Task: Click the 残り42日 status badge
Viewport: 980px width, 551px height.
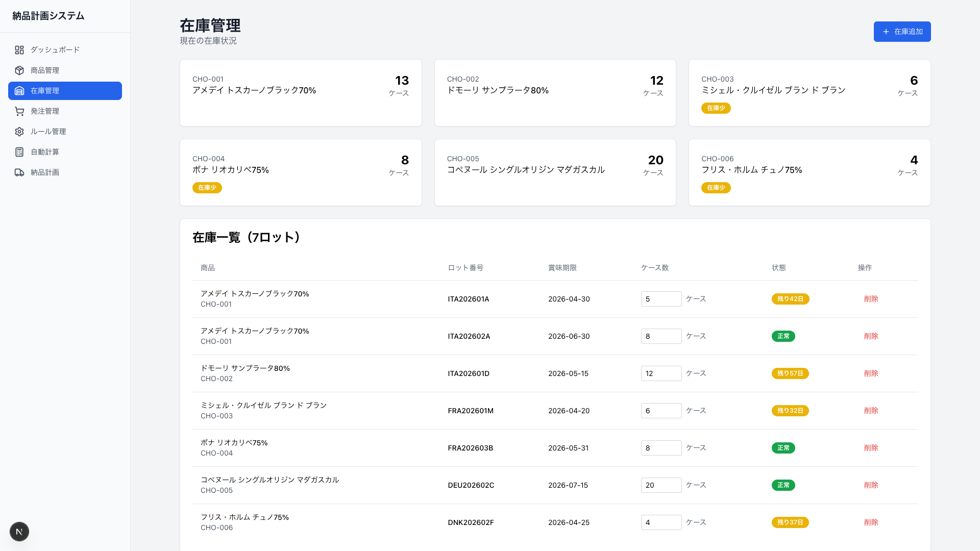Action: coord(790,299)
